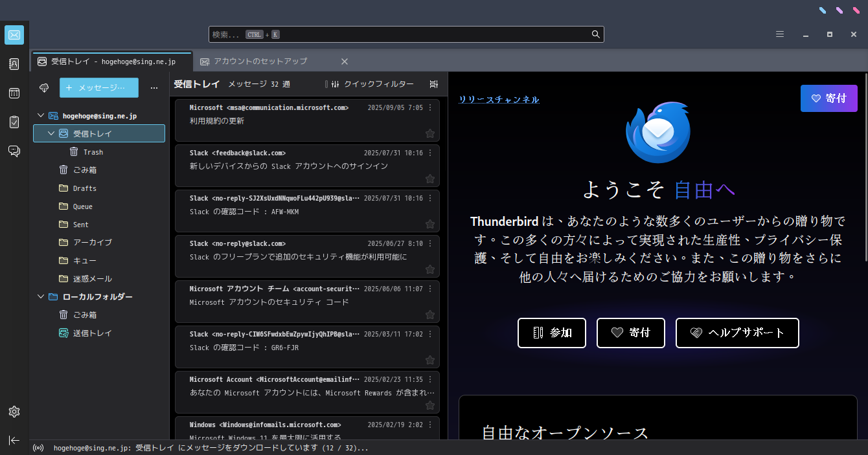
Task: Click the ヘルプサポート button
Action: point(737,333)
